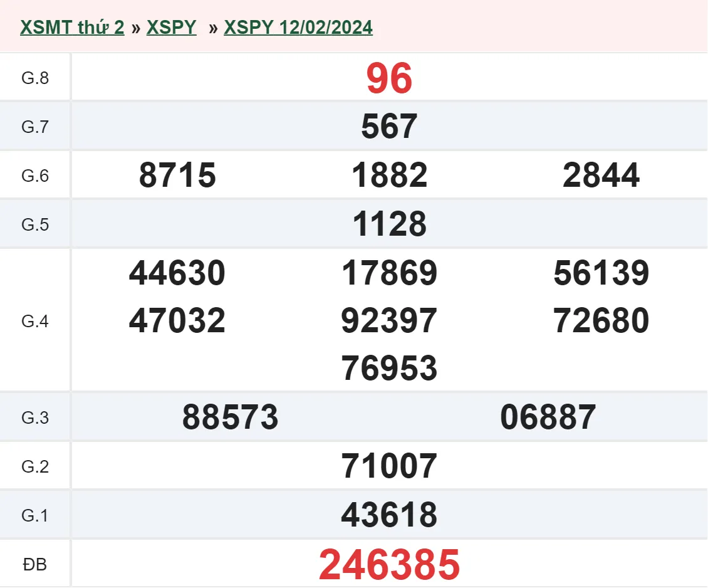
Task: Click the ĐB row label
Action: coord(35,565)
